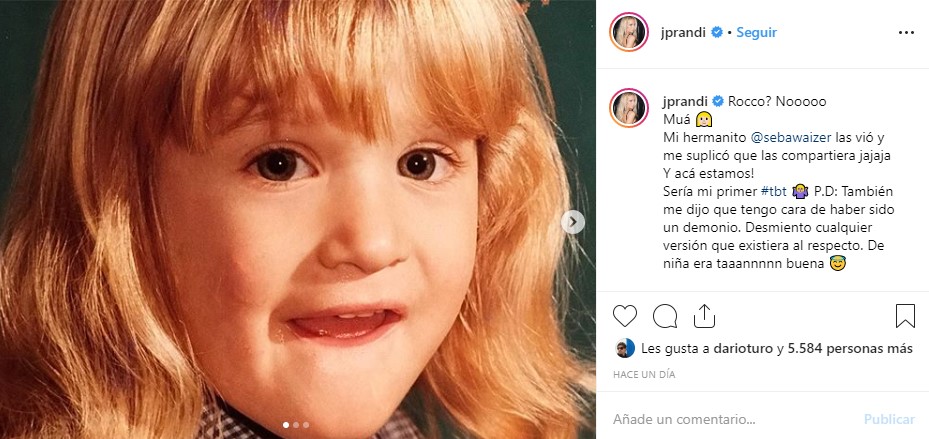The height and width of the screenshot is (439, 929).
Task: Open comments via speech bubble icon
Action: coord(665,317)
